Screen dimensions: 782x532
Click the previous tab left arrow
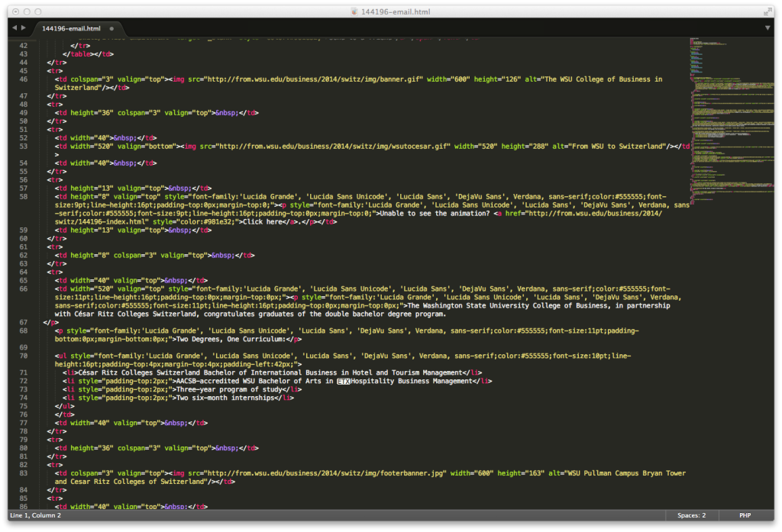(x=15, y=28)
